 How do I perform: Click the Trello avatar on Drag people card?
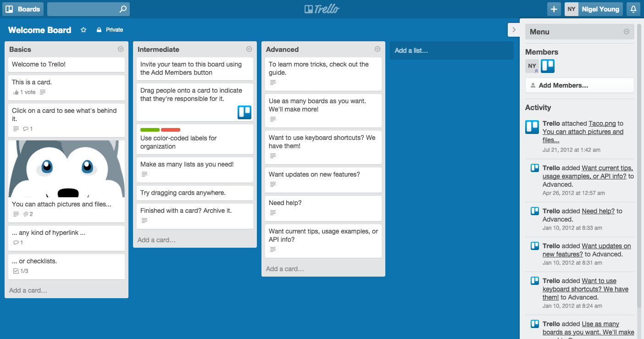coord(244,112)
